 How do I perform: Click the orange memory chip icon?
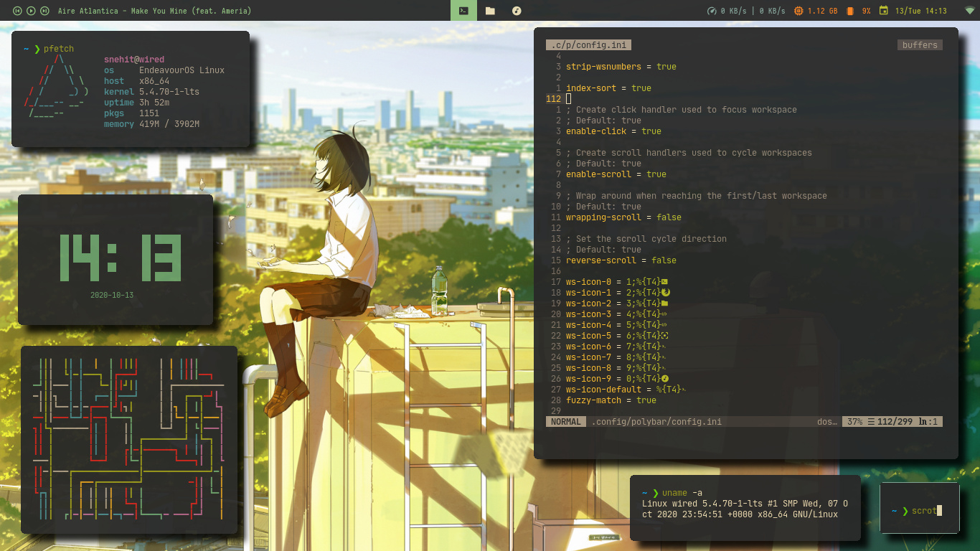(x=798, y=11)
